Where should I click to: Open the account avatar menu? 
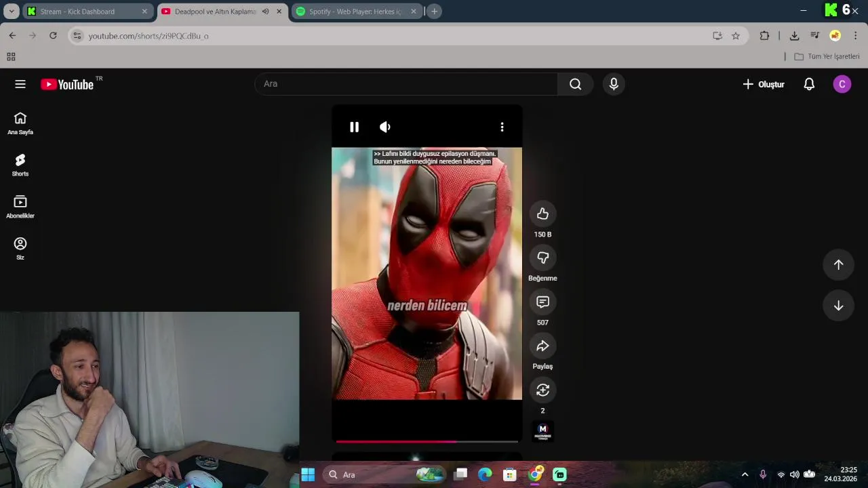tap(842, 84)
